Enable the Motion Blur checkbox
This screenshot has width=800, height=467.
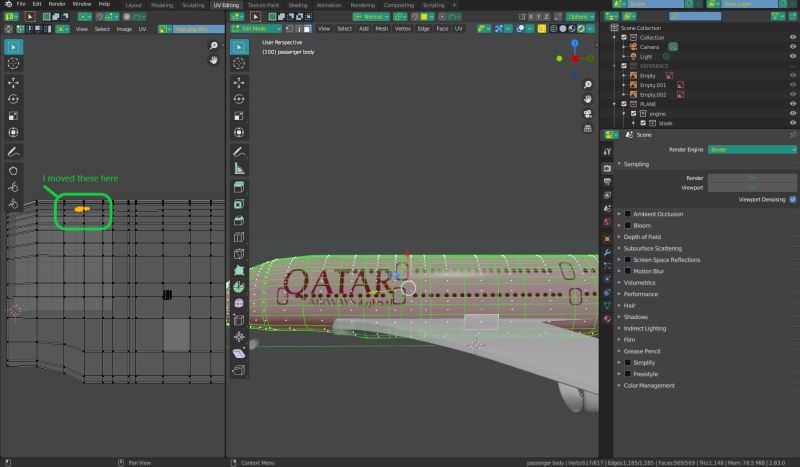[628, 271]
